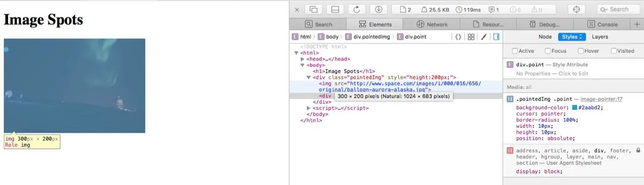Click the User Agent Stylesheet rule icon
644x185 pixels.
tap(510, 150)
